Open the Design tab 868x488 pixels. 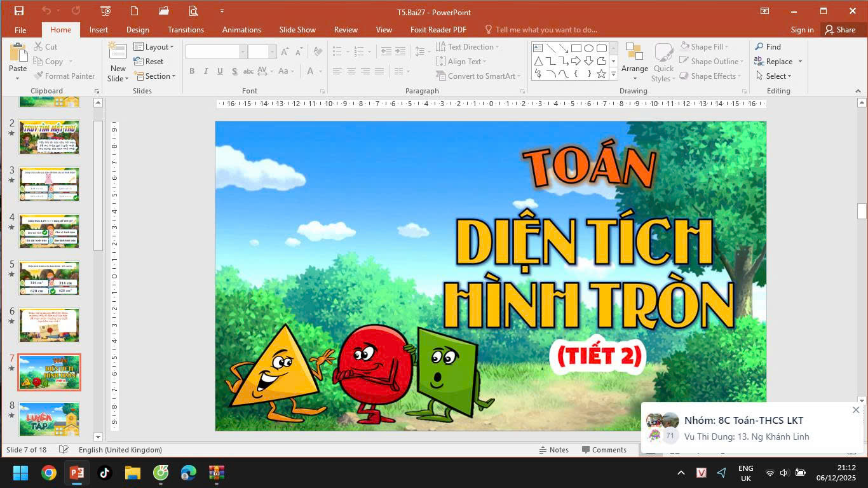(x=137, y=30)
